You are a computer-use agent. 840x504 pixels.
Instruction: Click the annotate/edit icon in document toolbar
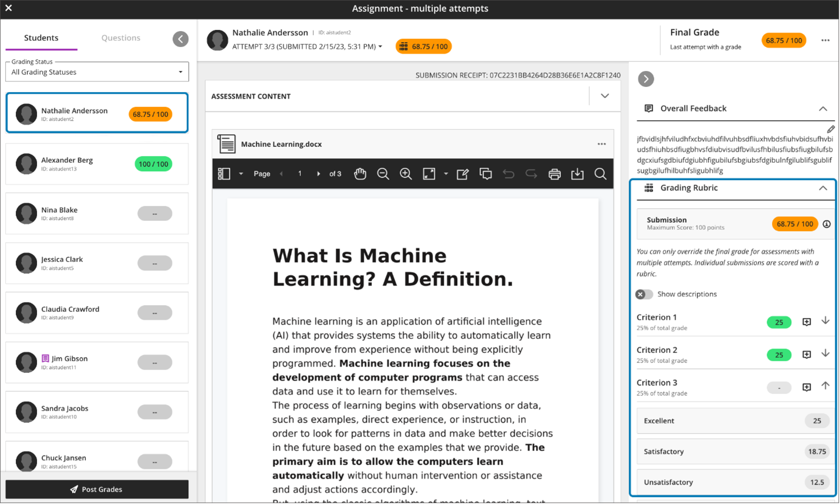pyautogui.click(x=463, y=173)
